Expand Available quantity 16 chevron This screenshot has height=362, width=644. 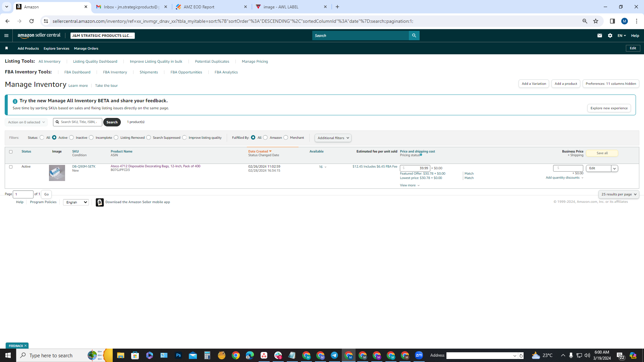[x=325, y=167]
